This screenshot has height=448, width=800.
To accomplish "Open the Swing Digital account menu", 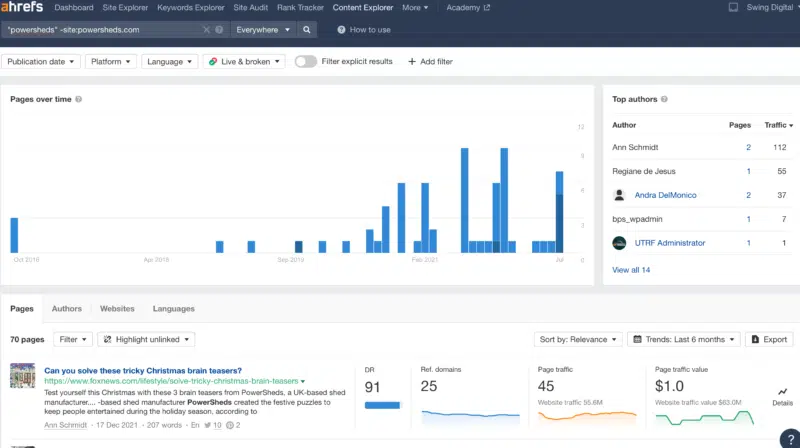I will [x=772, y=7].
